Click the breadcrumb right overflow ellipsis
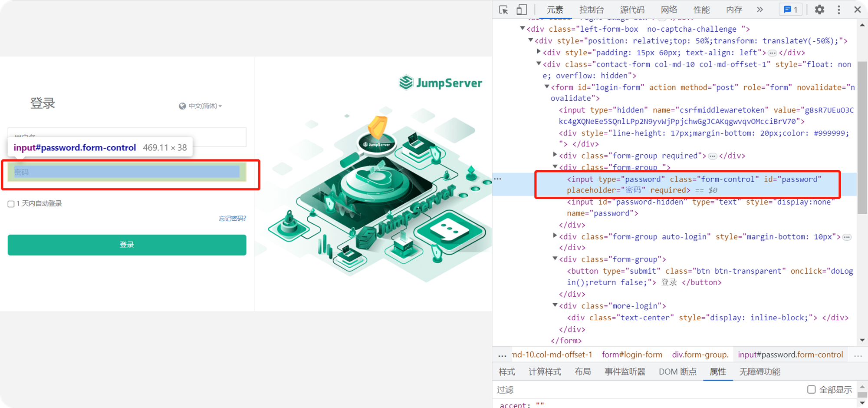The height and width of the screenshot is (408, 868). 858,355
